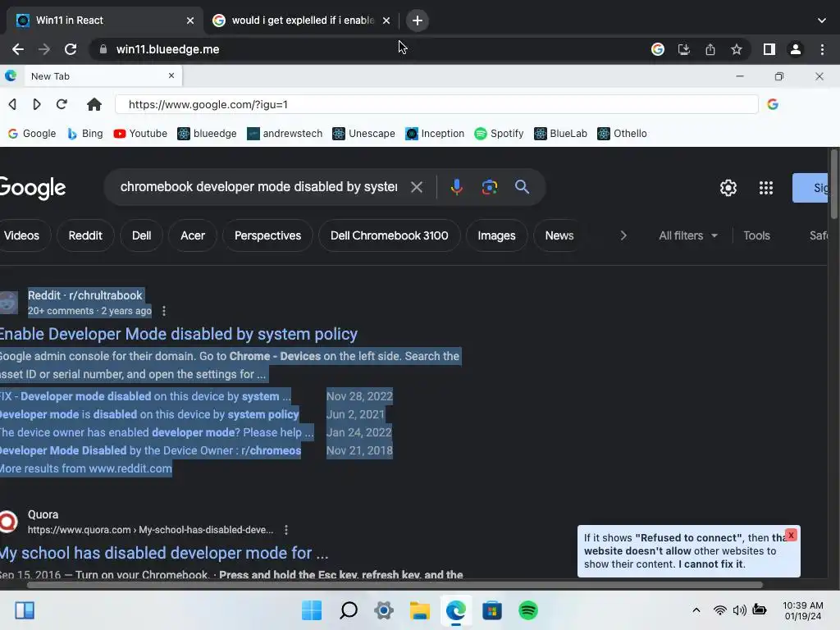Open Chrome tab search chevron
This screenshot has width=840, height=630.
tap(821, 21)
